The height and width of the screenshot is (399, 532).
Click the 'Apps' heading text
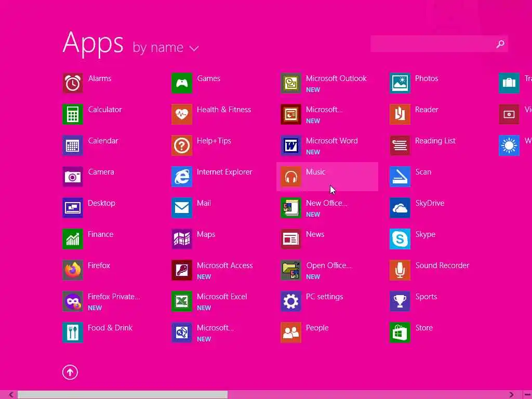93,43
